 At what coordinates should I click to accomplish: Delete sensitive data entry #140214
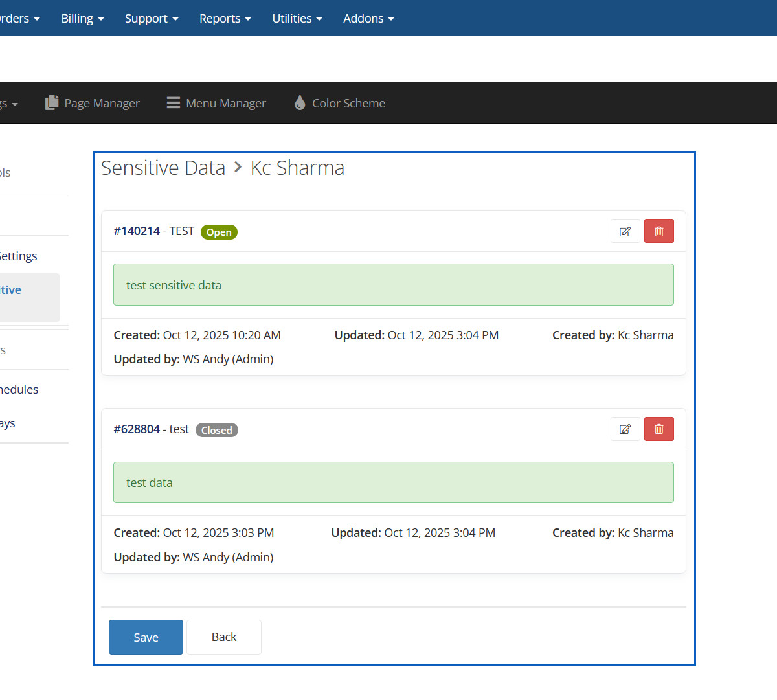click(659, 231)
